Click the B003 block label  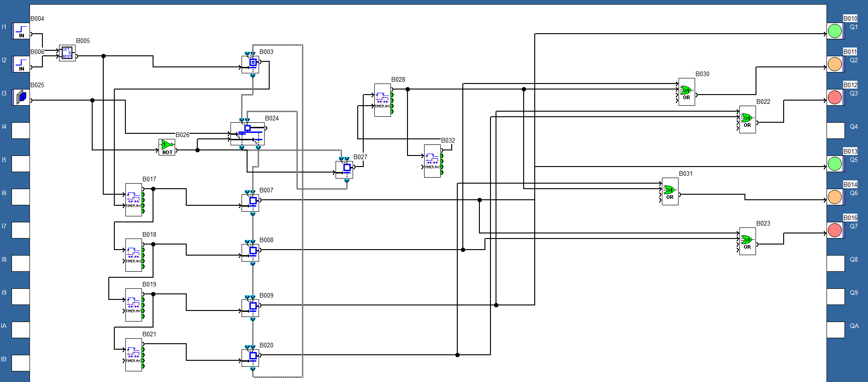point(266,52)
